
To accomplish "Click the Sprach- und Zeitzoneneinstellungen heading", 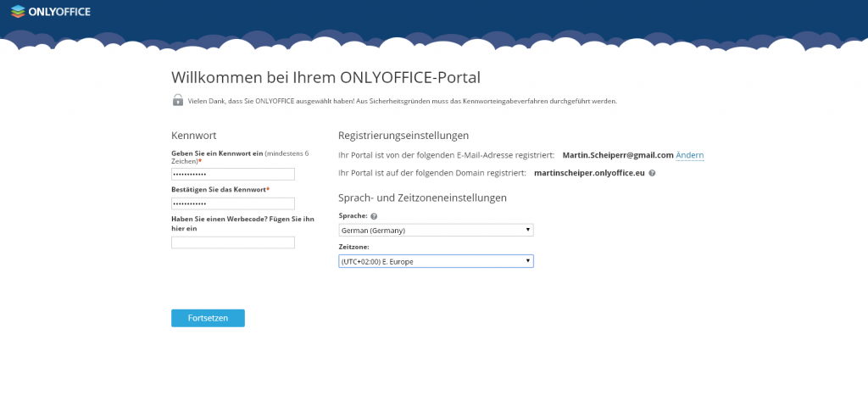I will click(x=422, y=198).
